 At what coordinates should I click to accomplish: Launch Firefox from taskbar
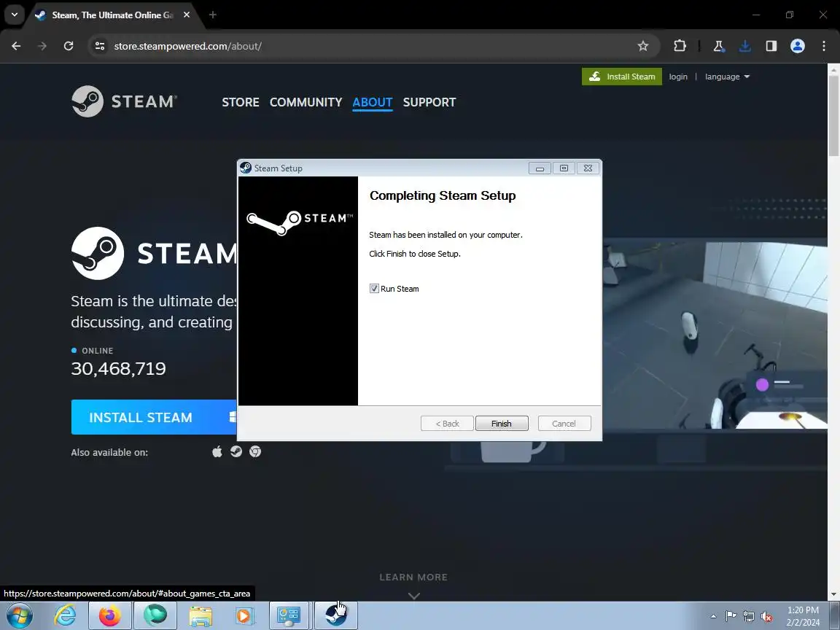pyautogui.click(x=110, y=616)
